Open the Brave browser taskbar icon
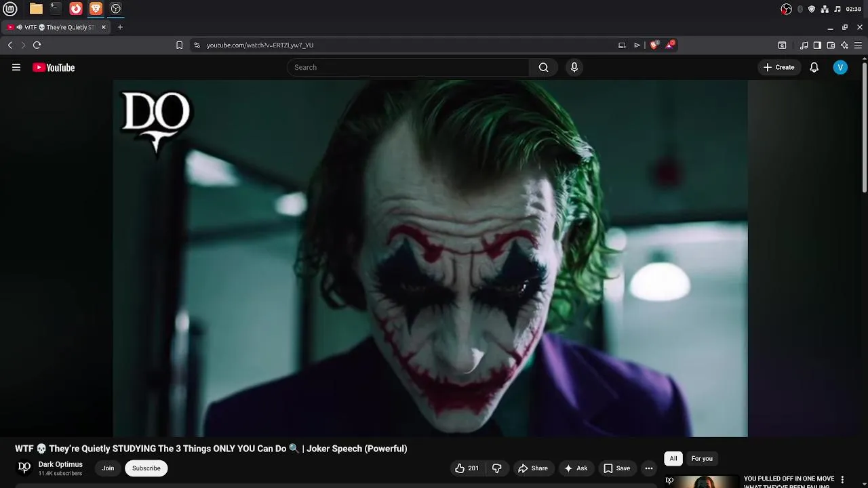Image resolution: width=868 pixels, height=488 pixels. (96, 9)
